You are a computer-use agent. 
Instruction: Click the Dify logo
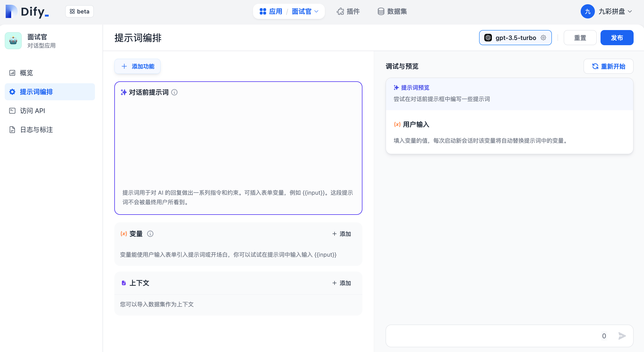click(x=27, y=12)
